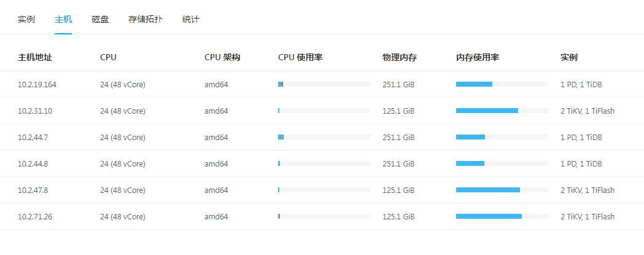Click the memory usage bar for 10.2.31.10
644x255 pixels.
pyautogui.click(x=502, y=111)
